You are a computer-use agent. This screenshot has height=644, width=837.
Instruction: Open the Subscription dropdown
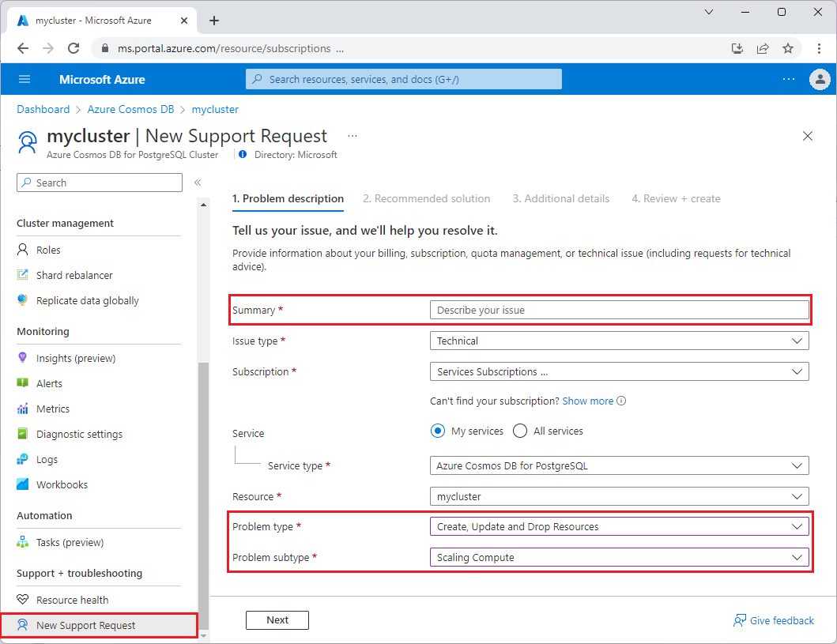click(x=619, y=371)
